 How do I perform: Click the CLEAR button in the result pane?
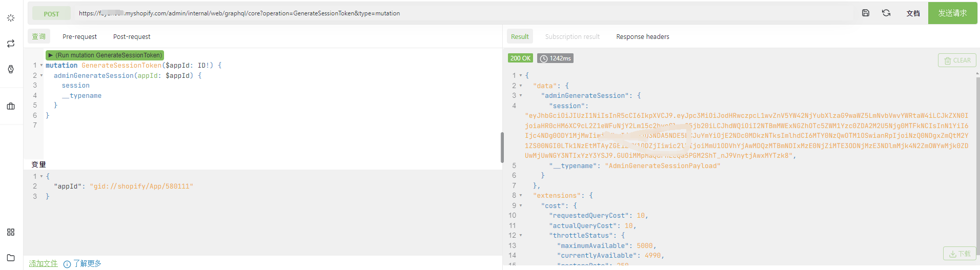click(957, 60)
